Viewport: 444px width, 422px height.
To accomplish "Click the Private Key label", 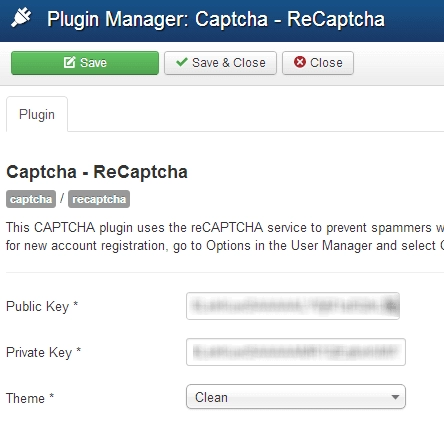I will click(43, 352).
